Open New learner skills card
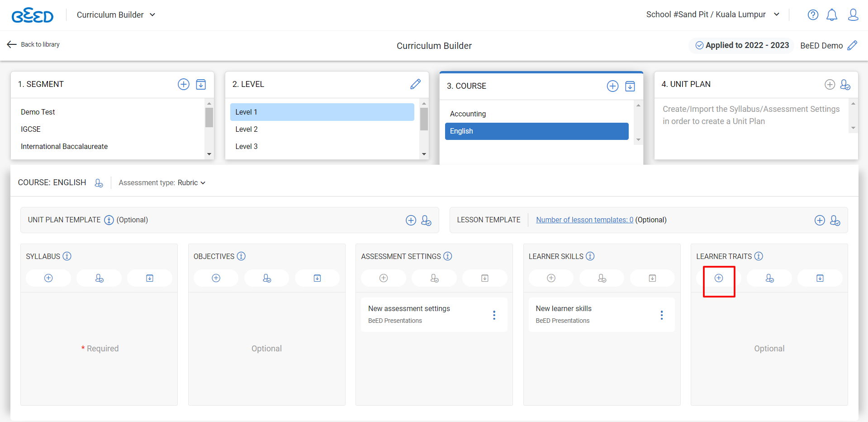This screenshot has height=422, width=868. coord(602,315)
